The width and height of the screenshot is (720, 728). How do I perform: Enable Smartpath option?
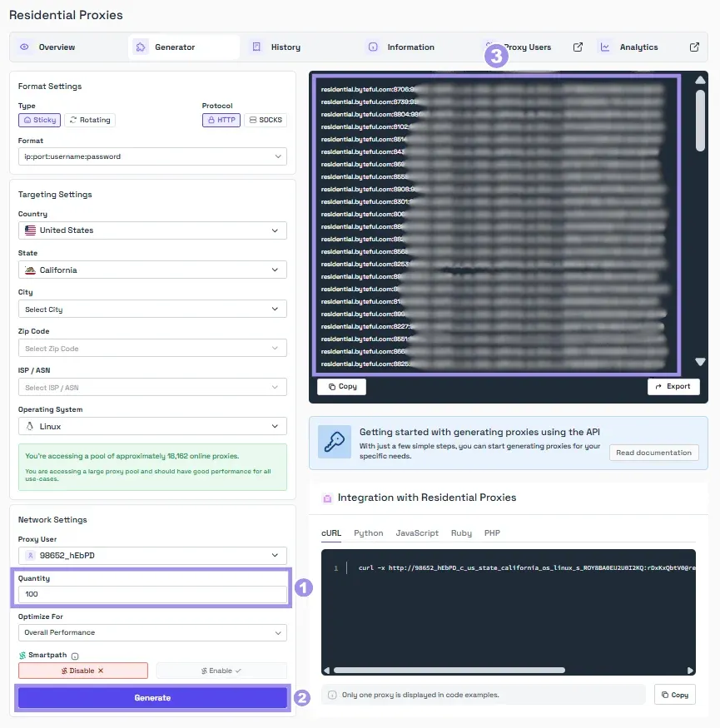click(x=221, y=671)
